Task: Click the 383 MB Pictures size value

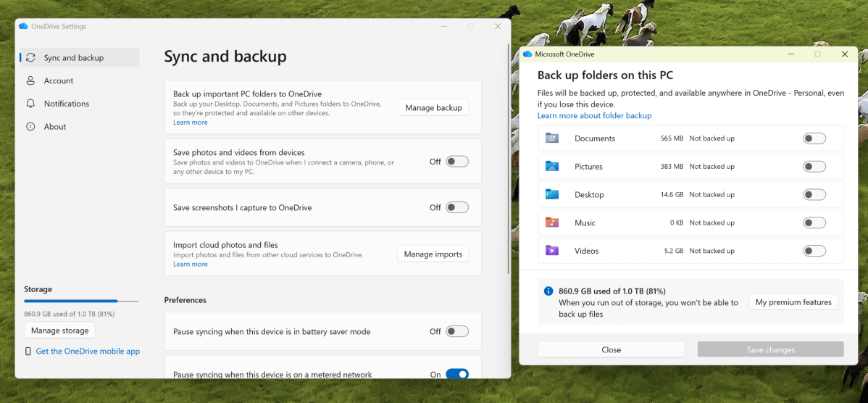Action: pos(672,167)
